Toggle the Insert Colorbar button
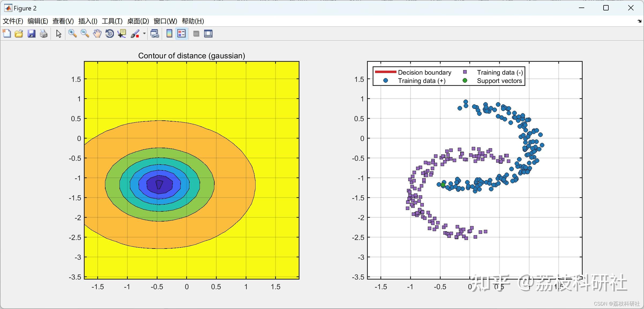Image resolution: width=644 pixels, height=309 pixels. (x=169, y=34)
